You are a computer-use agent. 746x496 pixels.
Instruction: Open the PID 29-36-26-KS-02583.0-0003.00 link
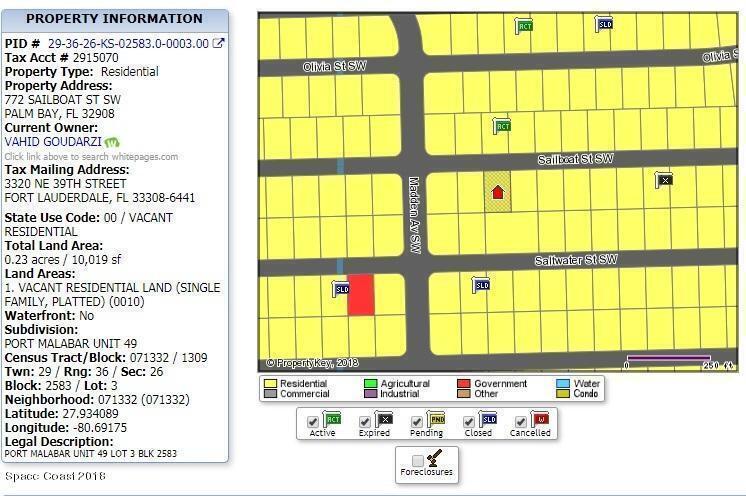click(128, 44)
